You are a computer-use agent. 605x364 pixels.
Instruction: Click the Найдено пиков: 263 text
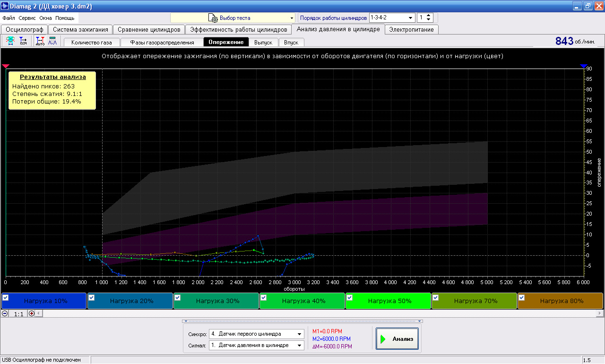pos(43,86)
